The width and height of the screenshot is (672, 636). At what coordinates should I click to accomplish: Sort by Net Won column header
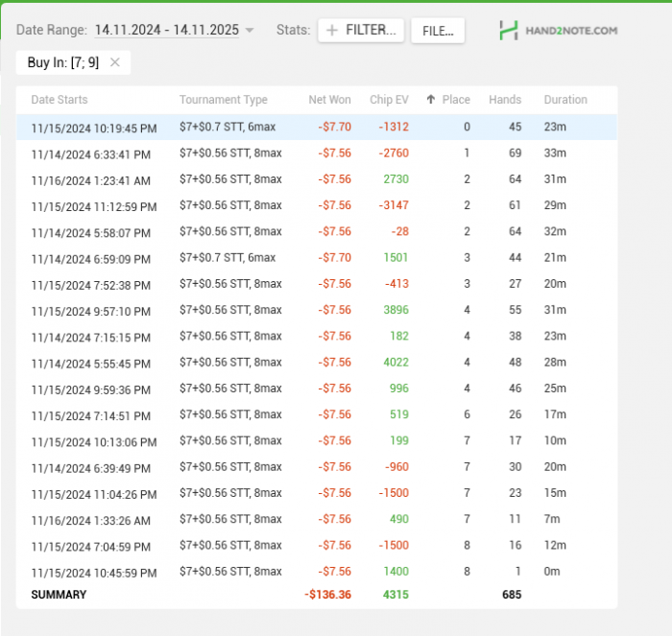329,100
